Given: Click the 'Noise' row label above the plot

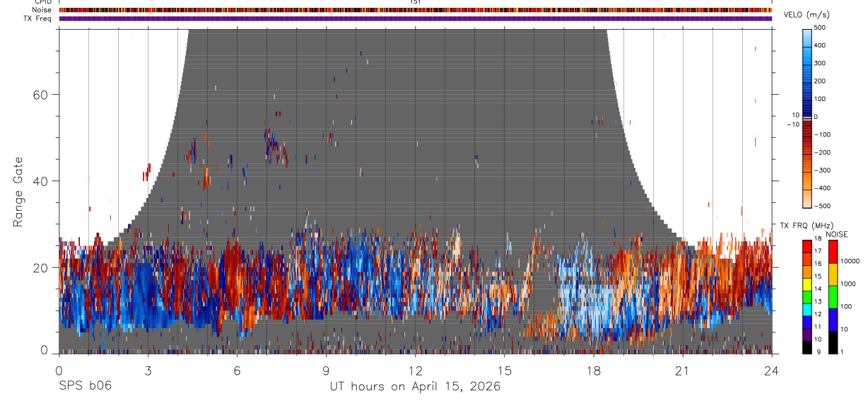Looking at the screenshot, I should click(42, 10).
